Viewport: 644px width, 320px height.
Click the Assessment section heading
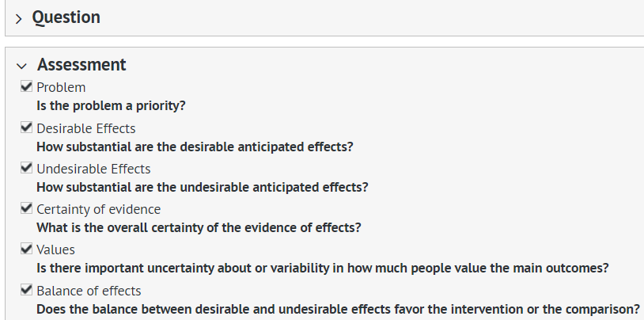point(81,65)
